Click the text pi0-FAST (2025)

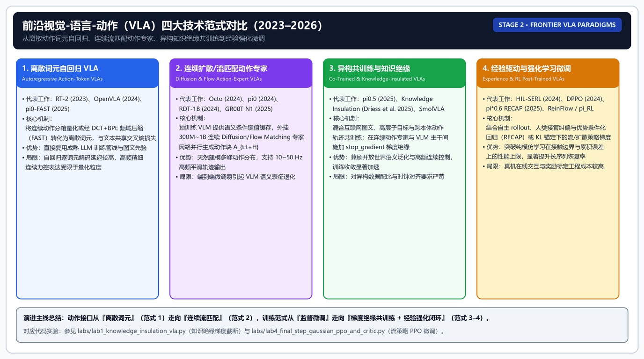[x=47, y=109]
